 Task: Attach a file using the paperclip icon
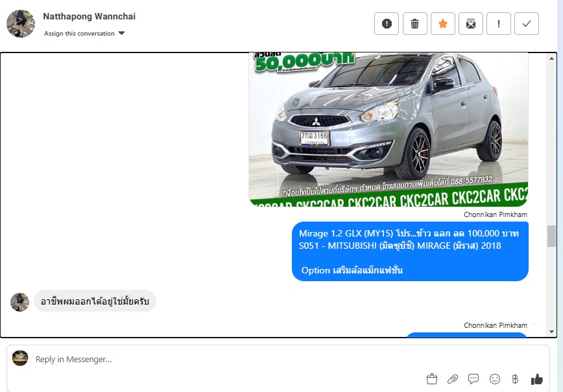[453, 379]
